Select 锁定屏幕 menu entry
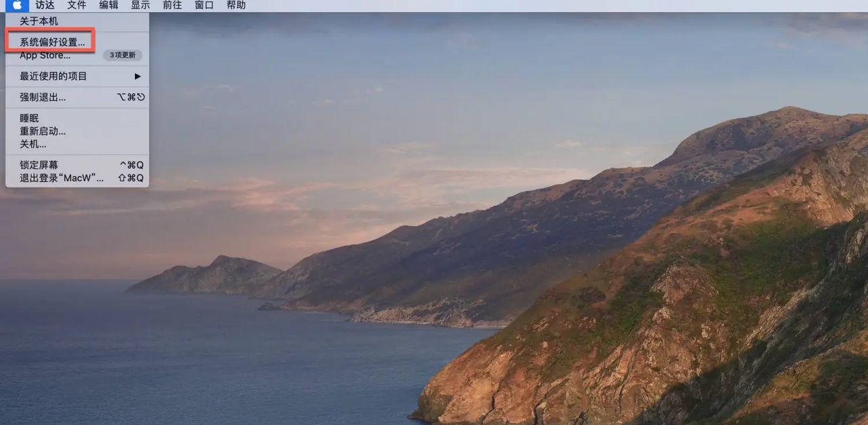 [x=77, y=165]
